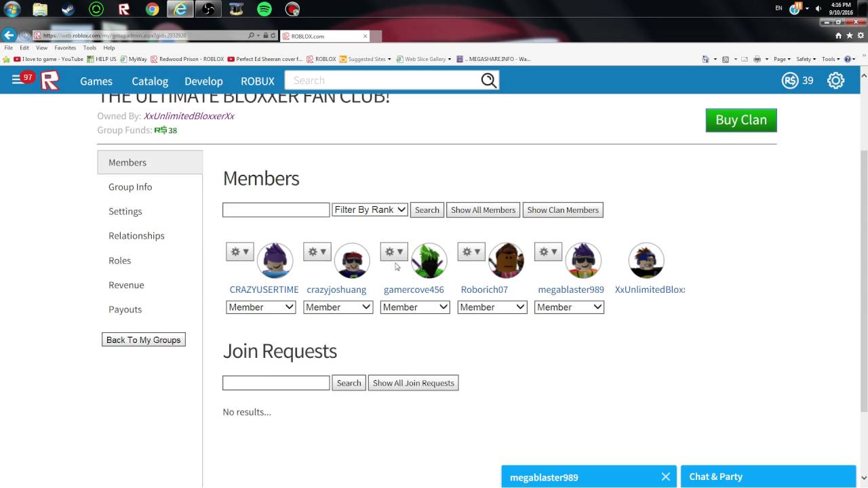
Task: Open the Chat & Party panel
Action: pos(768,476)
